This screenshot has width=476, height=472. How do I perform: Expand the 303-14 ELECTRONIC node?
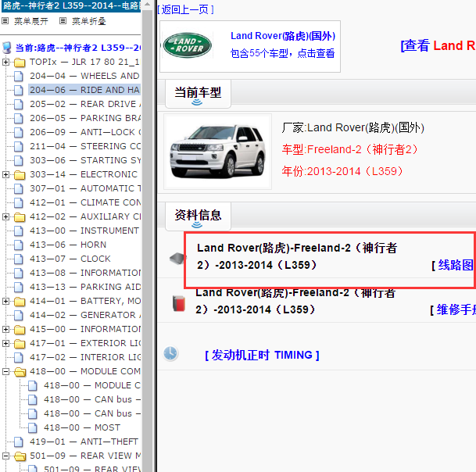pyautogui.click(x=5, y=174)
